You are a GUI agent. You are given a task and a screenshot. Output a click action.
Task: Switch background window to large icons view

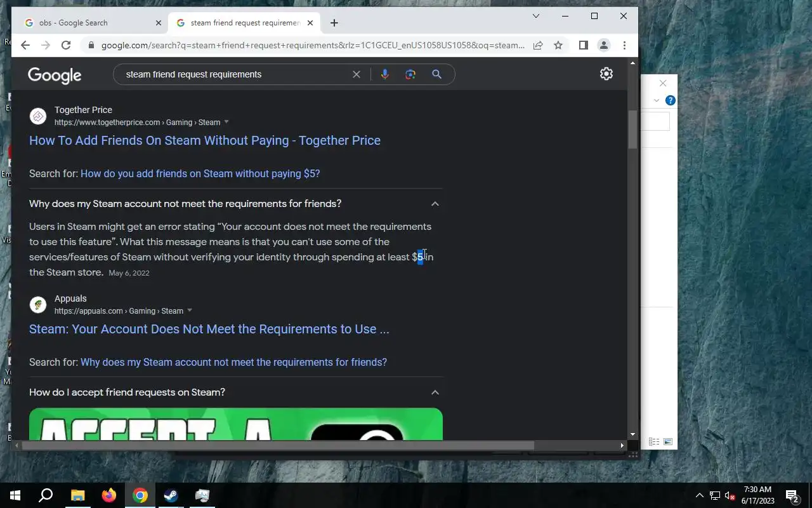[667, 441]
